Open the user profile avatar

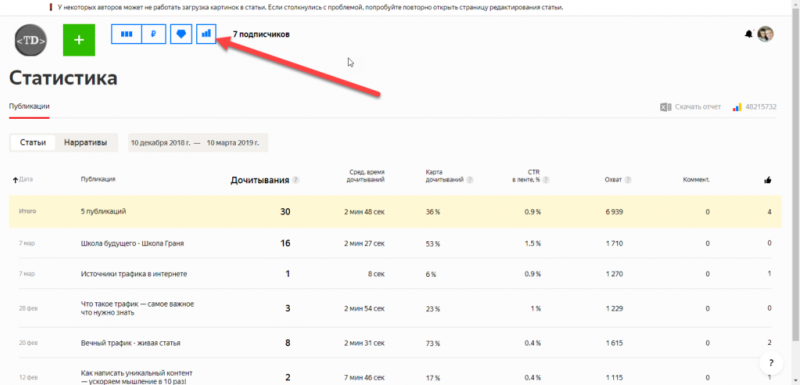tap(765, 34)
